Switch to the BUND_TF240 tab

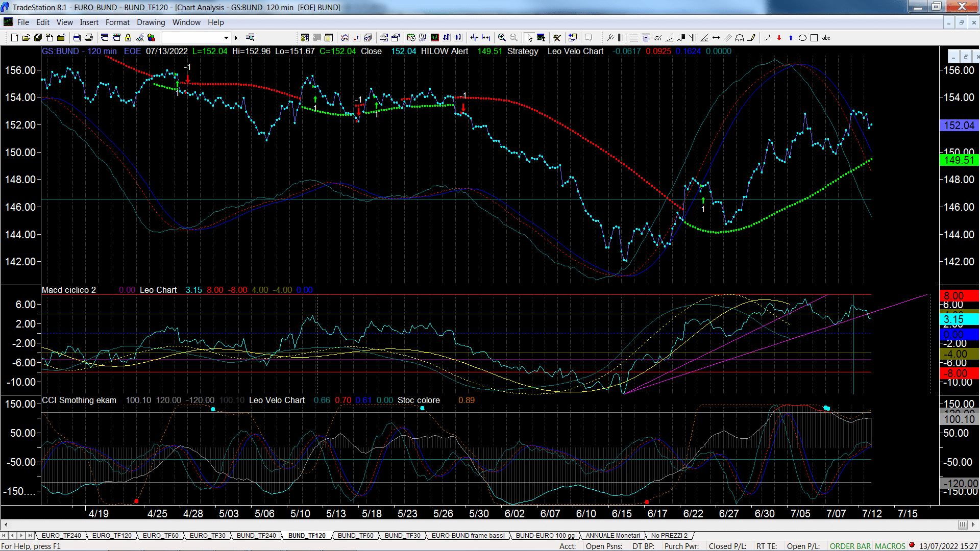[256, 535]
